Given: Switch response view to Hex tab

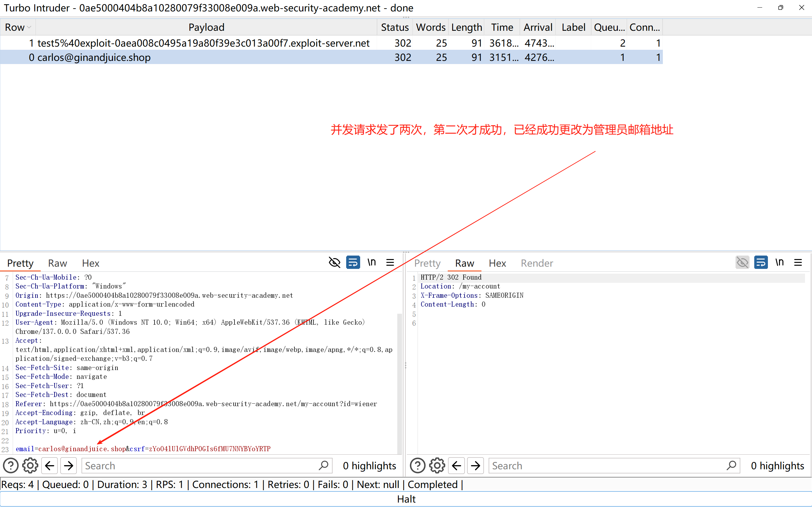Looking at the screenshot, I should tap(497, 263).
